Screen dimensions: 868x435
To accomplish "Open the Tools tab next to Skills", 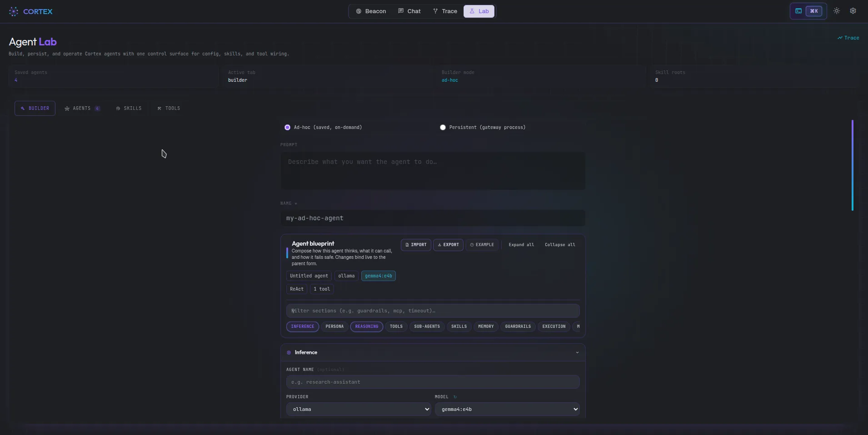I will [x=169, y=108].
